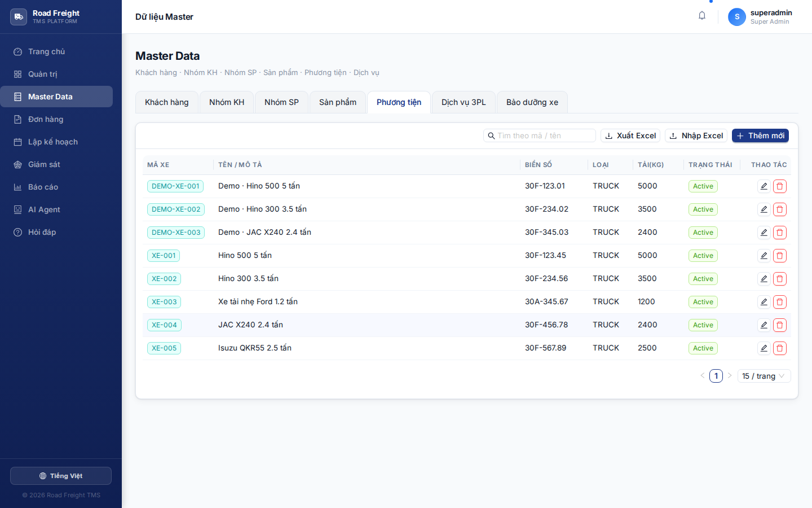The image size is (812, 508).
Task: Expand the 15 / trang page size dropdown
Action: click(764, 376)
